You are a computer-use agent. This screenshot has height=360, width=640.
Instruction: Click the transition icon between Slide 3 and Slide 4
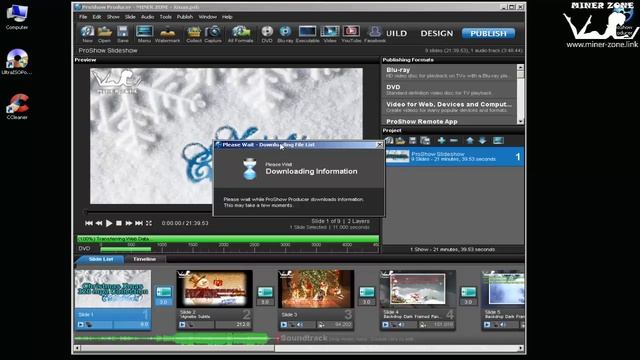click(x=367, y=292)
